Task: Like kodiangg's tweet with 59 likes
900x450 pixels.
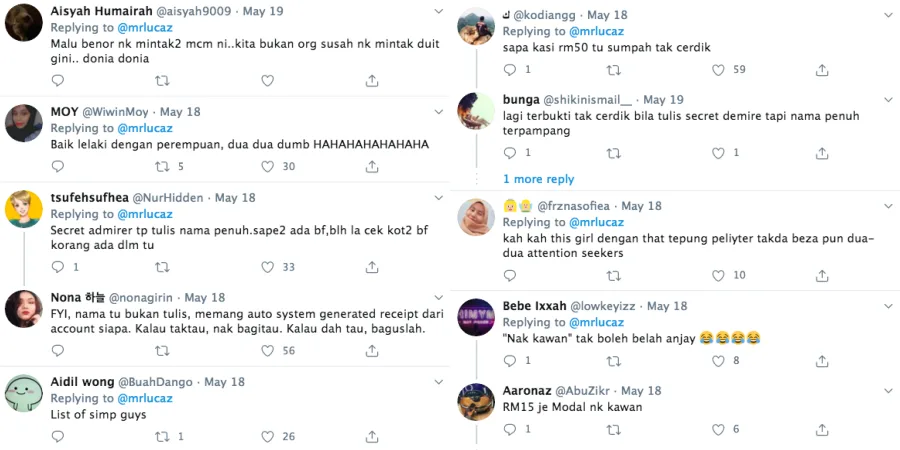Action: 717,70
